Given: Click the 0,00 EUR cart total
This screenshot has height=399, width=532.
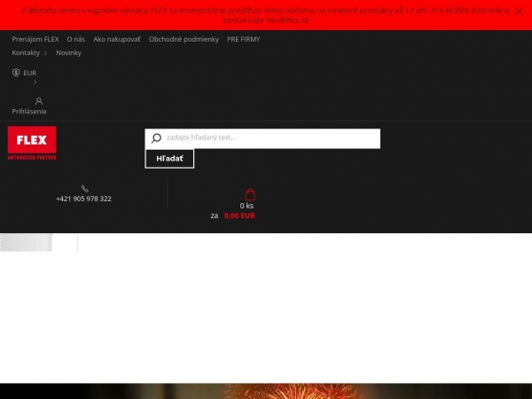Looking at the screenshot, I should (x=239, y=215).
